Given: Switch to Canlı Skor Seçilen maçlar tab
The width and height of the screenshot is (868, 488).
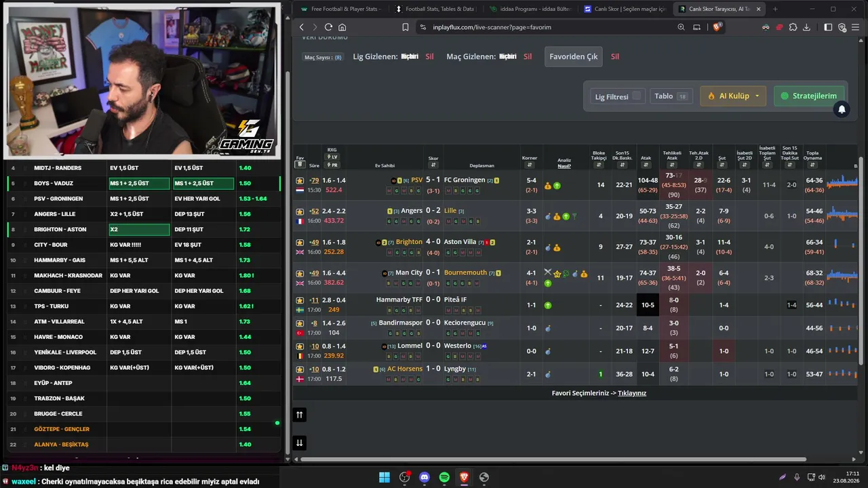Looking at the screenshot, I should pos(624,9).
